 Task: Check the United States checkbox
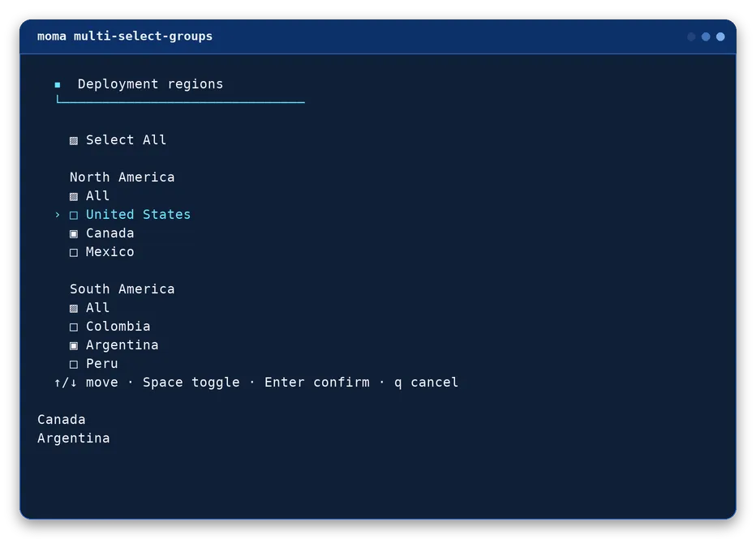point(74,216)
